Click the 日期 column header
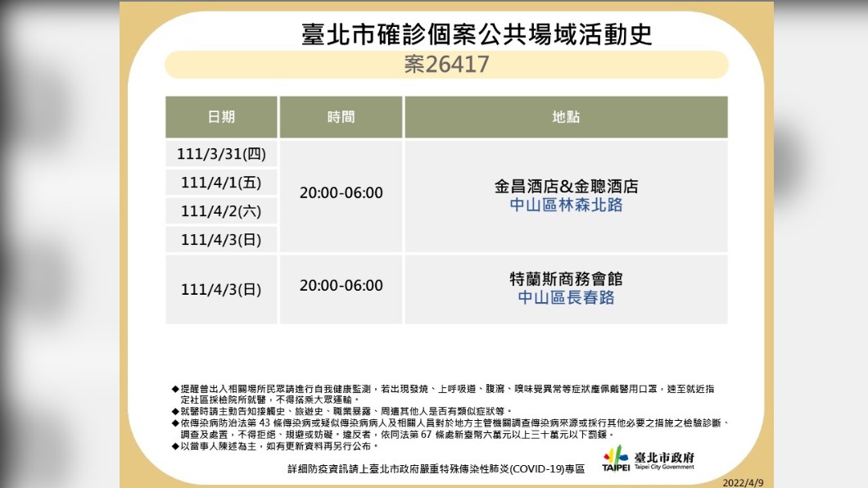Viewport: 868px width, 488px height. (x=221, y=117)
